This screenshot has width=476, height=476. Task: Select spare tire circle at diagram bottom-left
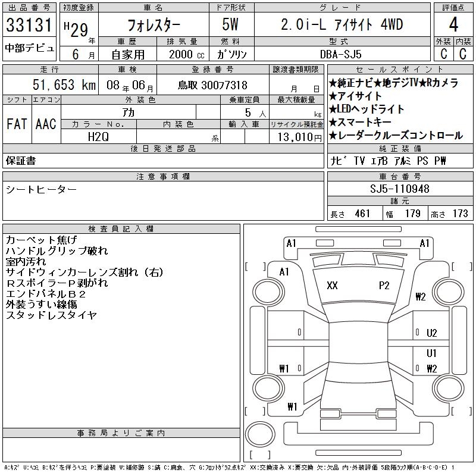(x=260, y=434)
